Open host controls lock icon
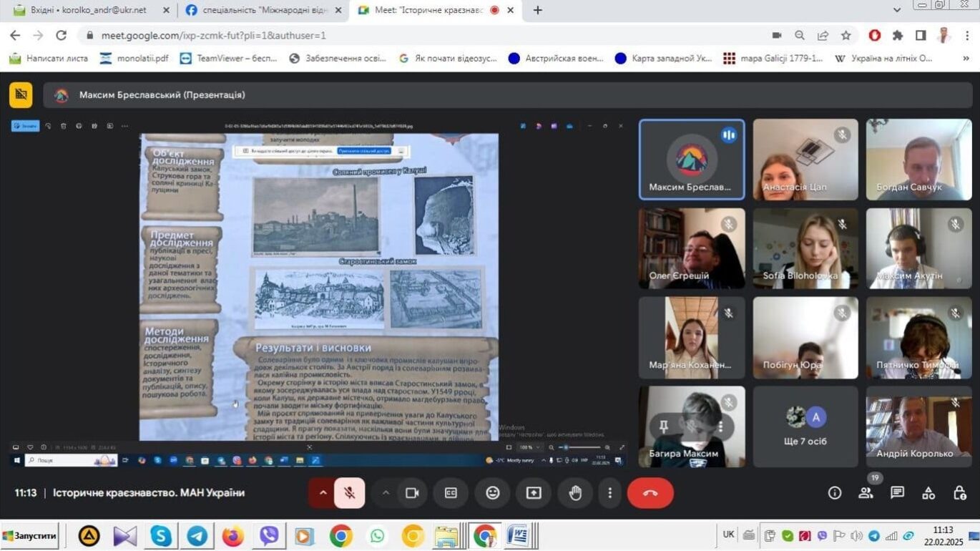The image size is (980, 551). [960, 493]
